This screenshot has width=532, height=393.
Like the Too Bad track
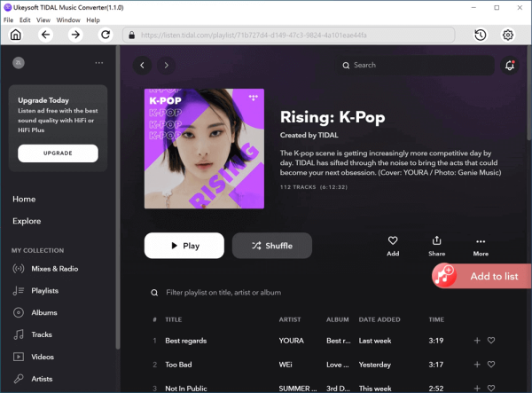(491, 365)
